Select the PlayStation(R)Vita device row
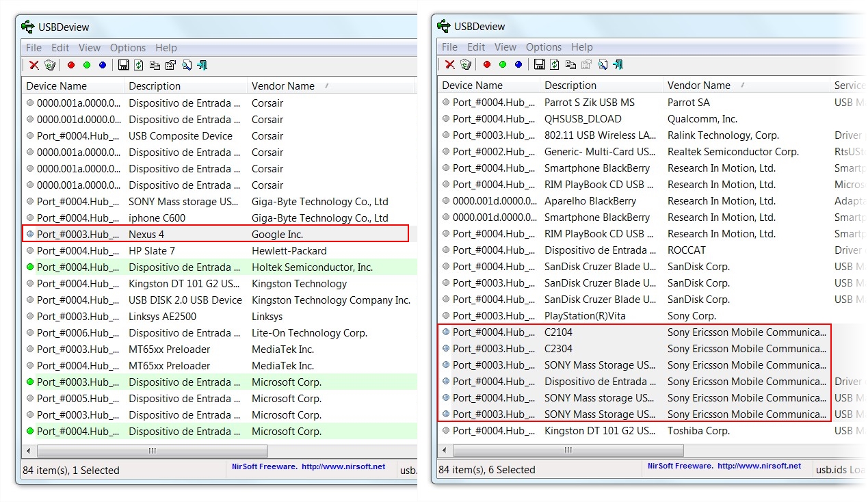 [x=653, y=316]
